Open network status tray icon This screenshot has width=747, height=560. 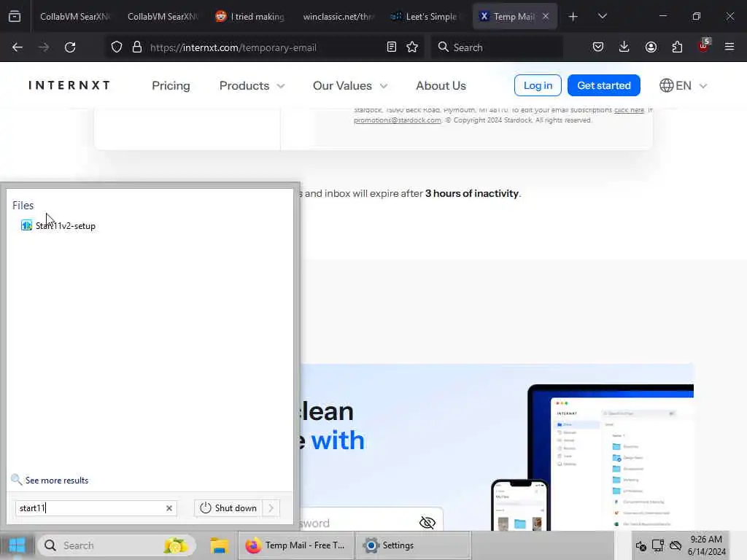click(x=658, y=545)
